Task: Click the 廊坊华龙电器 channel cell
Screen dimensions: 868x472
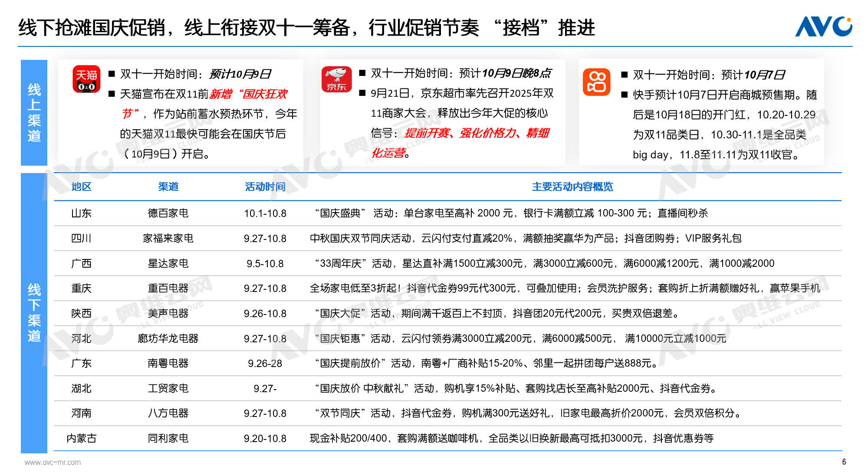Action: click(168, 338)
